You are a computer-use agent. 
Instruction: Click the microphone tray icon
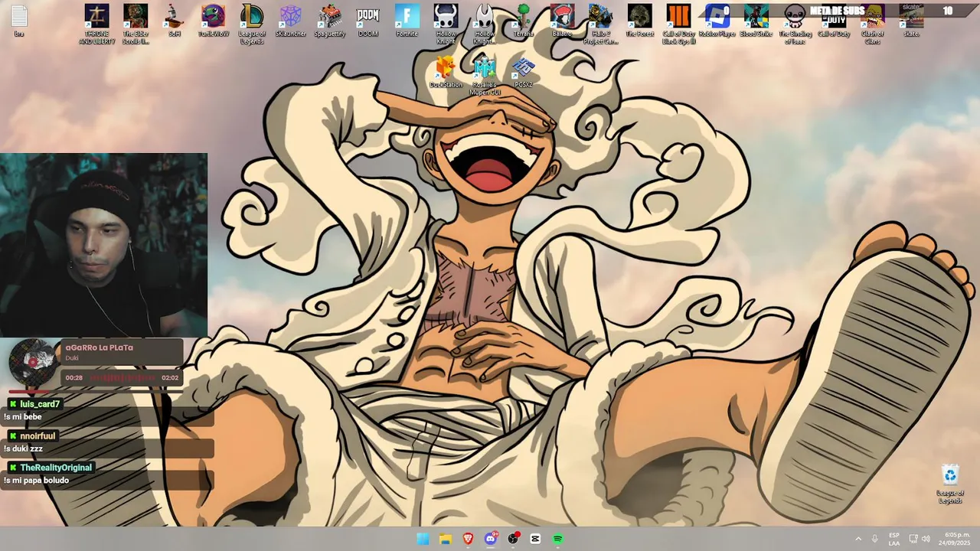pyautogui.click(x=875, y=539)
